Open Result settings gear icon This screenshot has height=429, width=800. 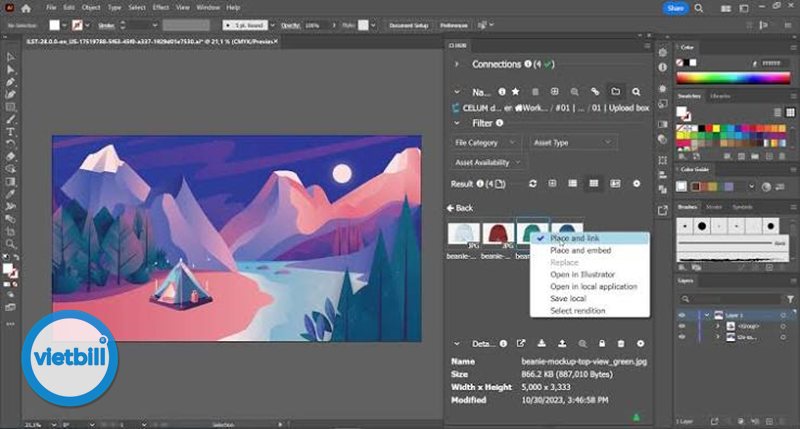tap(637, 184)
